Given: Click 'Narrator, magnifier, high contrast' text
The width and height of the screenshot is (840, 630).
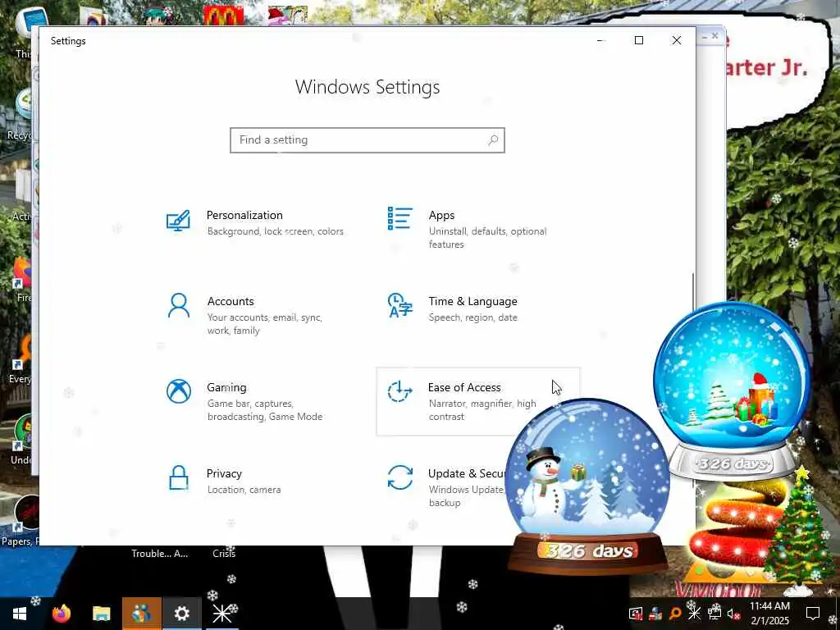Looking at the screenshot, I should [482, 410].
